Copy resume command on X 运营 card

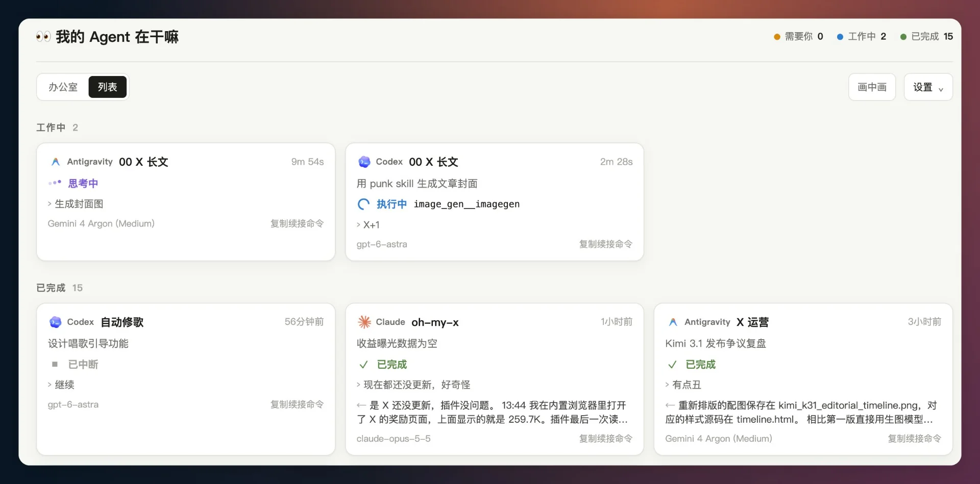tap(914, 439)
